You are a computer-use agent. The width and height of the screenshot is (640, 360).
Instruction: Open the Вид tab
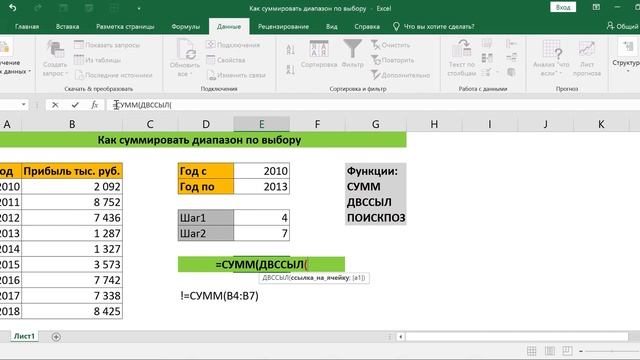[x=331, y=27]
